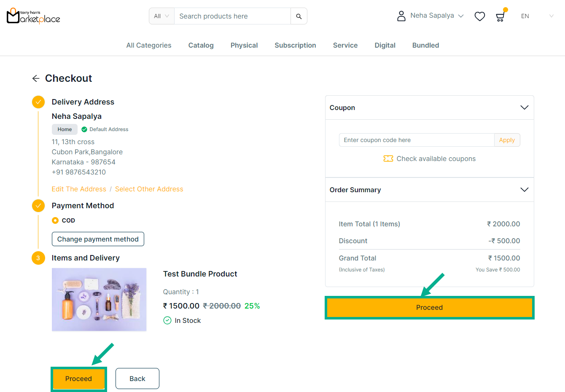Click the search magnifier icon
565x392 pixels.
(x=299, y=16)
